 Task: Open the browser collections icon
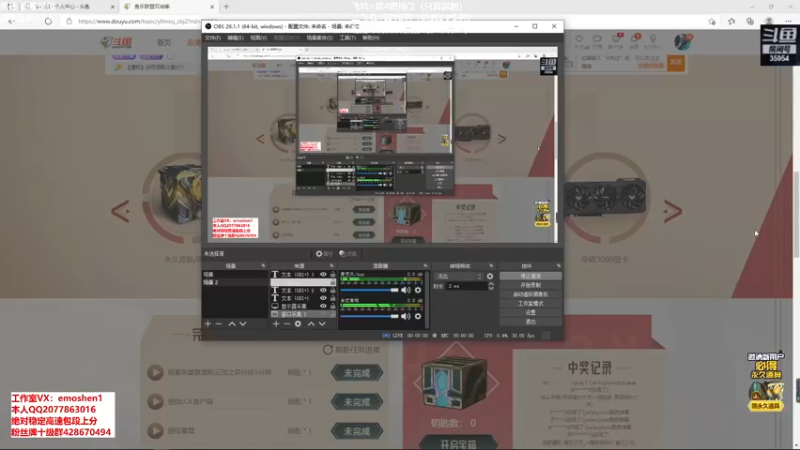point(749,21)
